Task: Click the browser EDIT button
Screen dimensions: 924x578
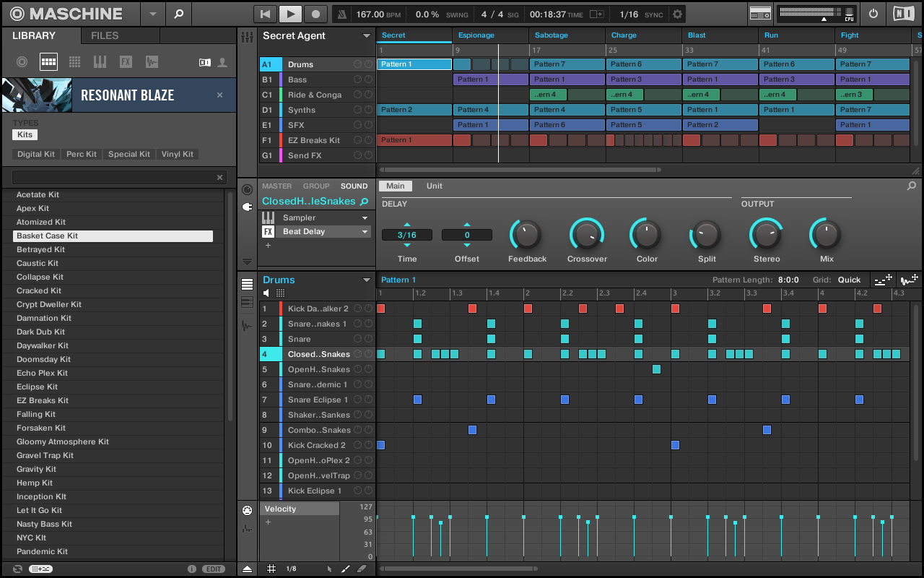Action: 214,569
